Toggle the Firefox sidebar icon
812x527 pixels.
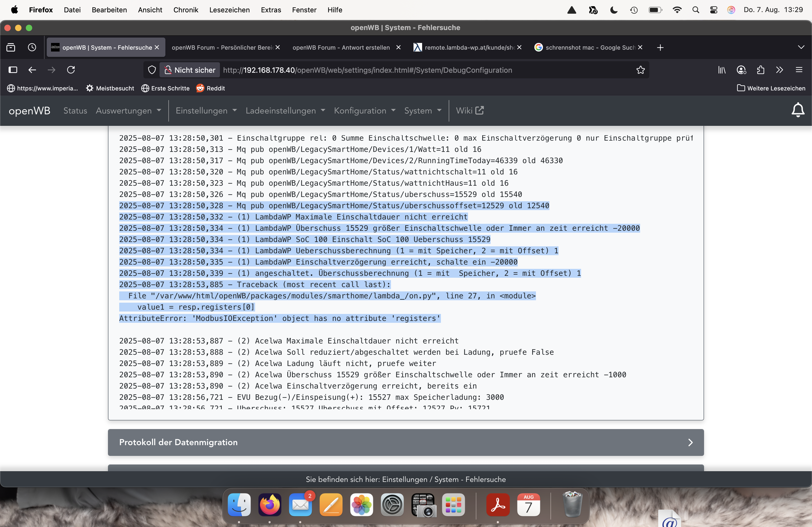coord(13,70)
